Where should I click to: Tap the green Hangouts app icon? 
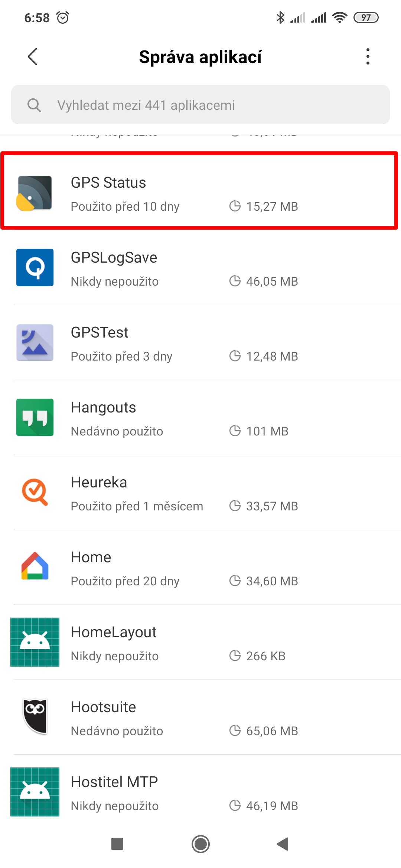tap(35, 417)
